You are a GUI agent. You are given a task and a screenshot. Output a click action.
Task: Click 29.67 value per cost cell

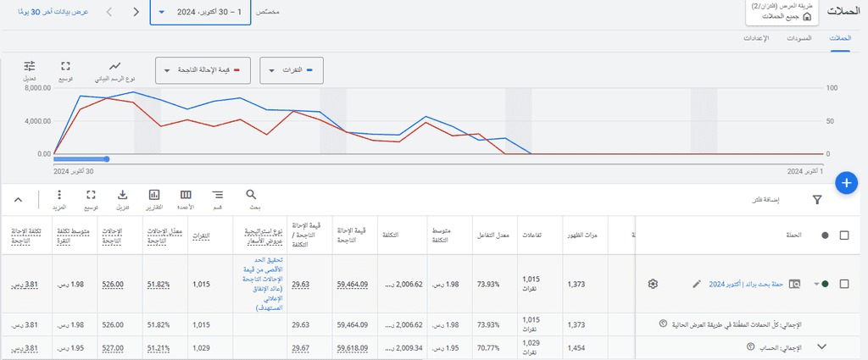tap(300, 348)
